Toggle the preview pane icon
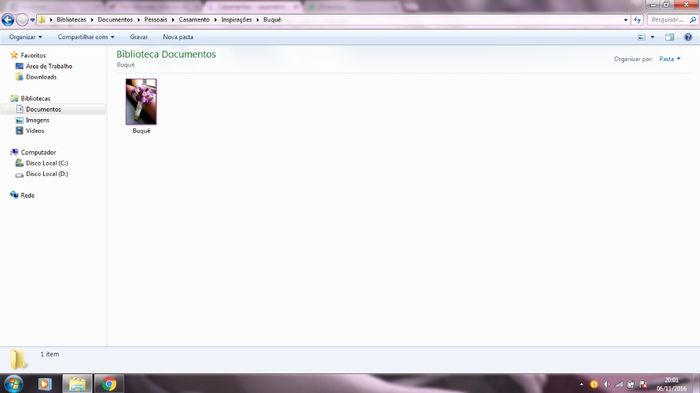Viewport: 700px width, 393px height. point(669,37)
